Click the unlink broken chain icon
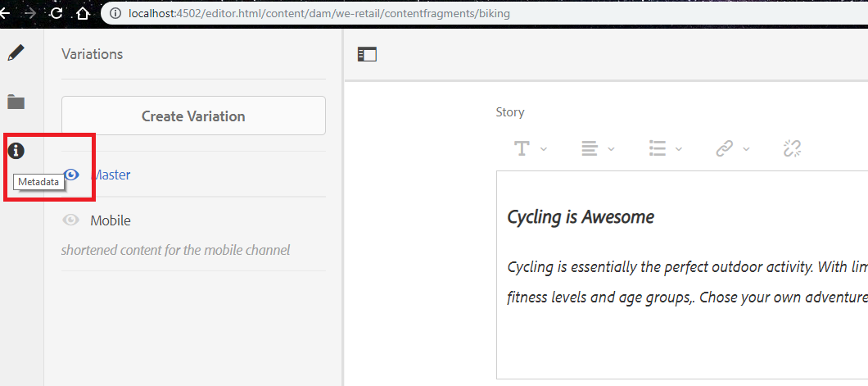Screen dimensions: 868x386 [x=792, y=148]
